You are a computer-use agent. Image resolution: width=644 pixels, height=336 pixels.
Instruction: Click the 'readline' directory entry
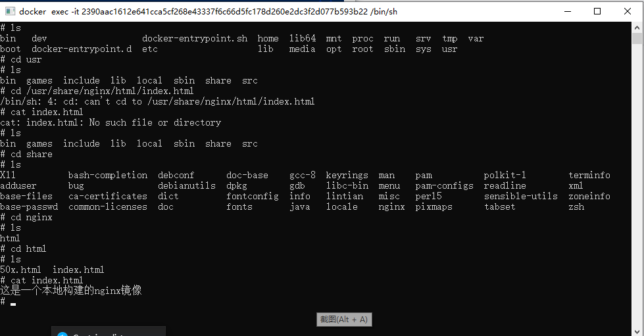point(505,185)
